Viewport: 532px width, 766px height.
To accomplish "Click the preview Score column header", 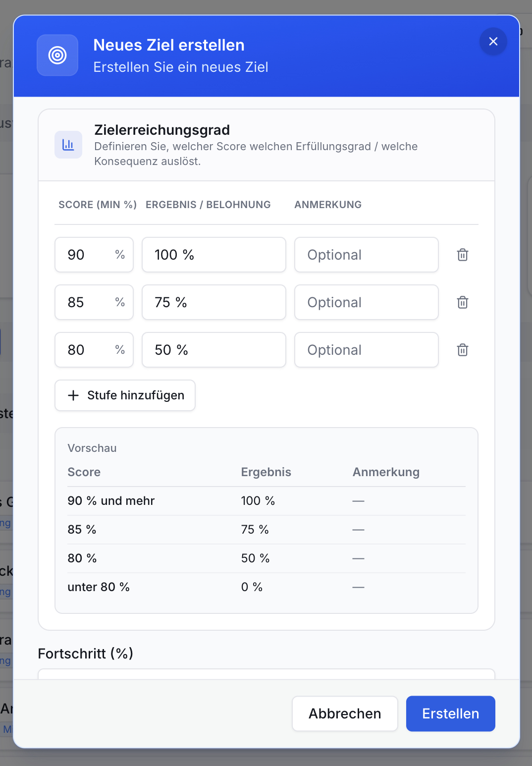I will coord(84,472).
